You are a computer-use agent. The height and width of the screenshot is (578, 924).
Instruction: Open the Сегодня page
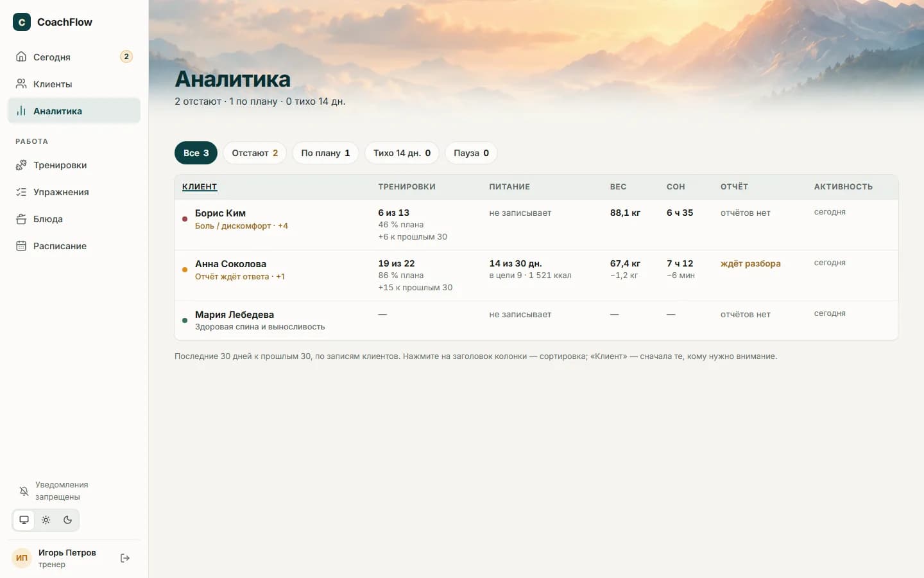[74, 57]
